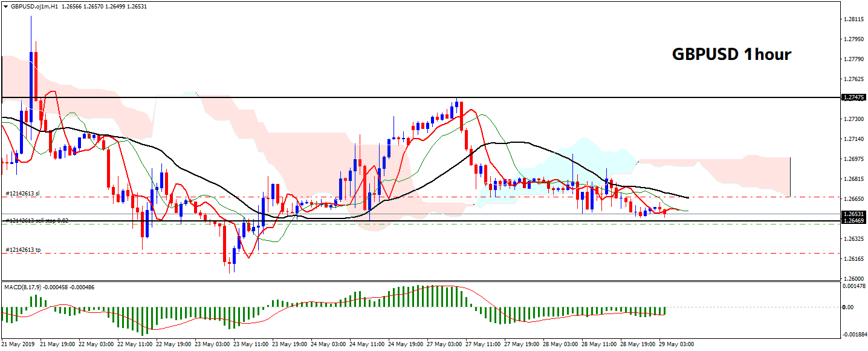Click the 1.26815 price axis value
The image size is (868, 351).
[853, 179]
